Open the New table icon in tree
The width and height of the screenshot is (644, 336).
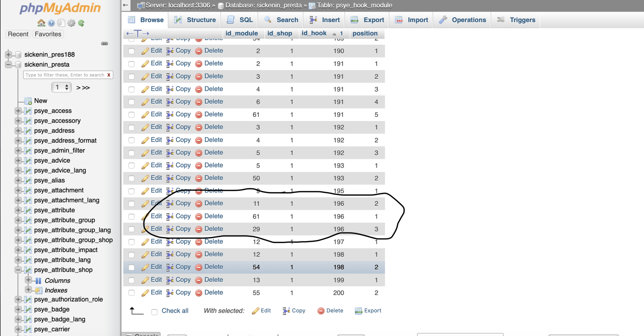tap(28, 101)
